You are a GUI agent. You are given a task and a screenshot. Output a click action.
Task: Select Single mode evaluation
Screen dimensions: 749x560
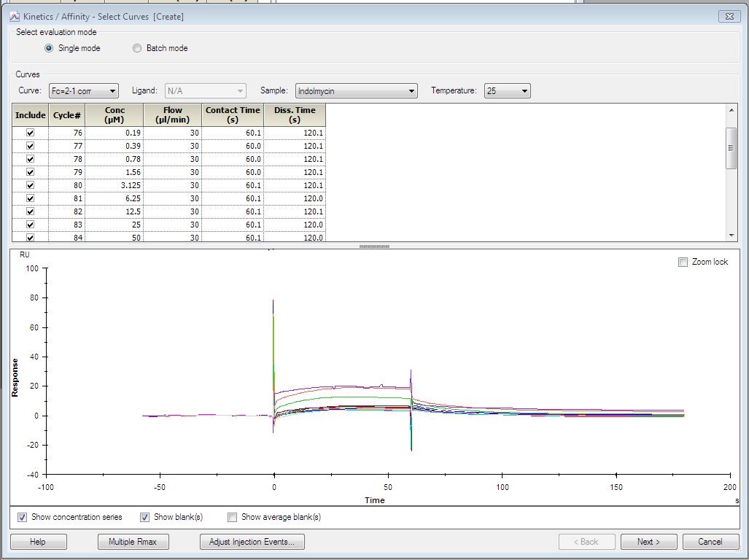[x=49, y=48]
